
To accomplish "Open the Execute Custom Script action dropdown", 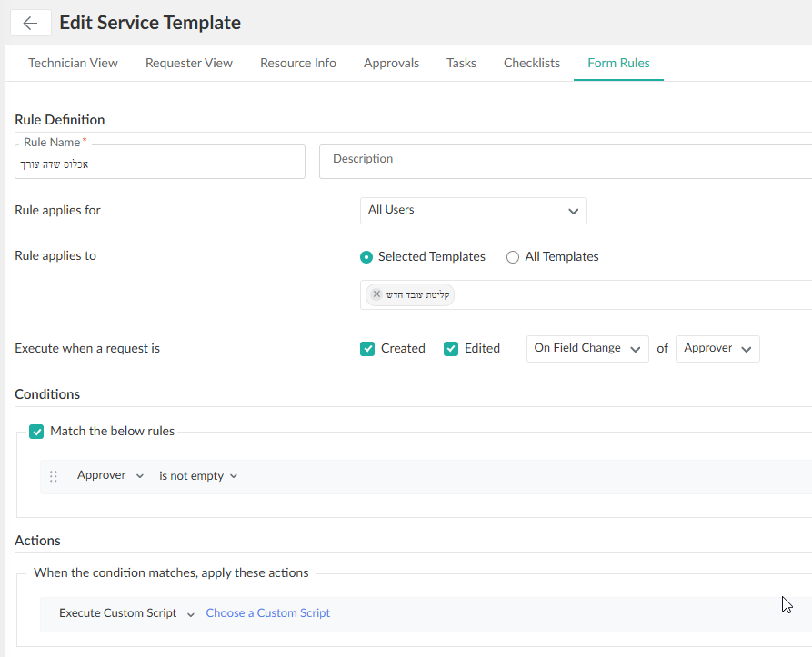I will 126,613.
